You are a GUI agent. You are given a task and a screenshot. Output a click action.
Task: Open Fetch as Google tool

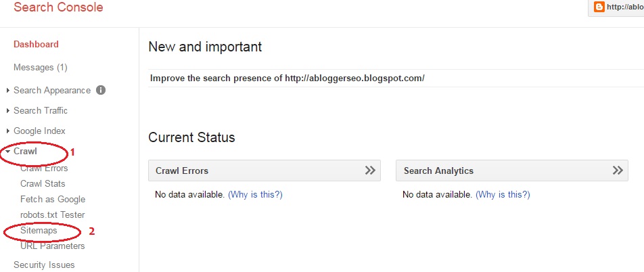tap(53, 199)
